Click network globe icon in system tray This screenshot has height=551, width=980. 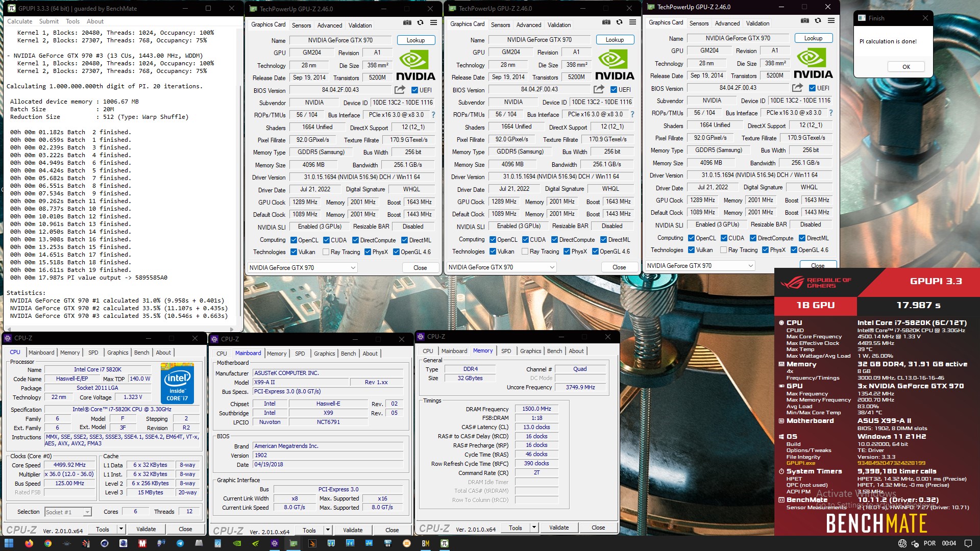point(902,544)
